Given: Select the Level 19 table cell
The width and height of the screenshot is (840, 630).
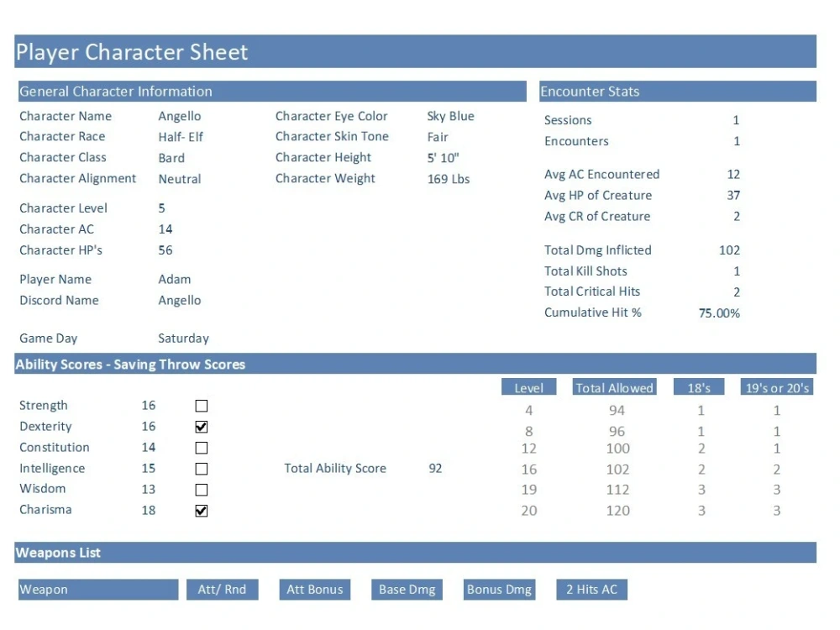Looking at the screenshot, I should click(x=528, y=490).
